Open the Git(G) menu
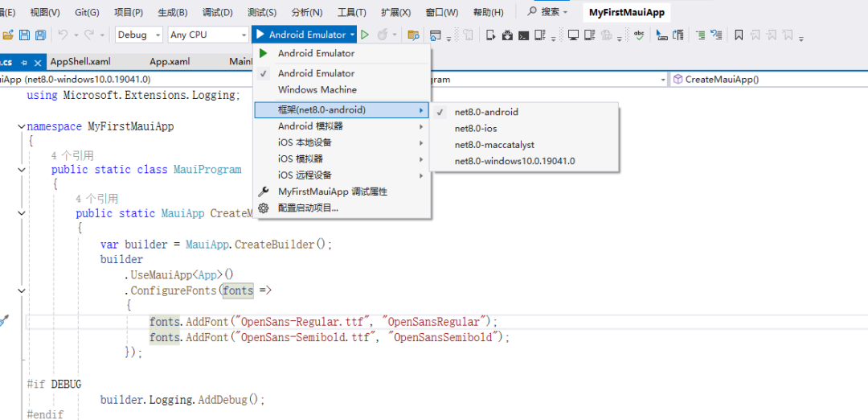 [x=87, y=12]
